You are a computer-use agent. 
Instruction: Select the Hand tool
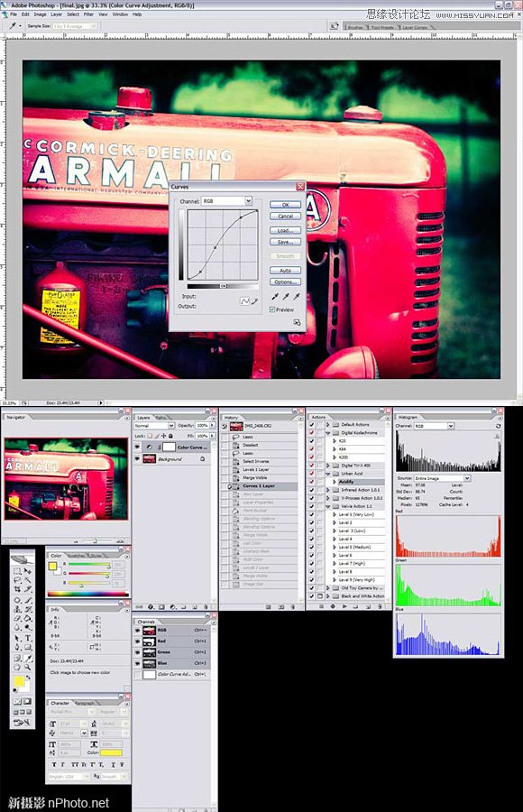[17, 667]
